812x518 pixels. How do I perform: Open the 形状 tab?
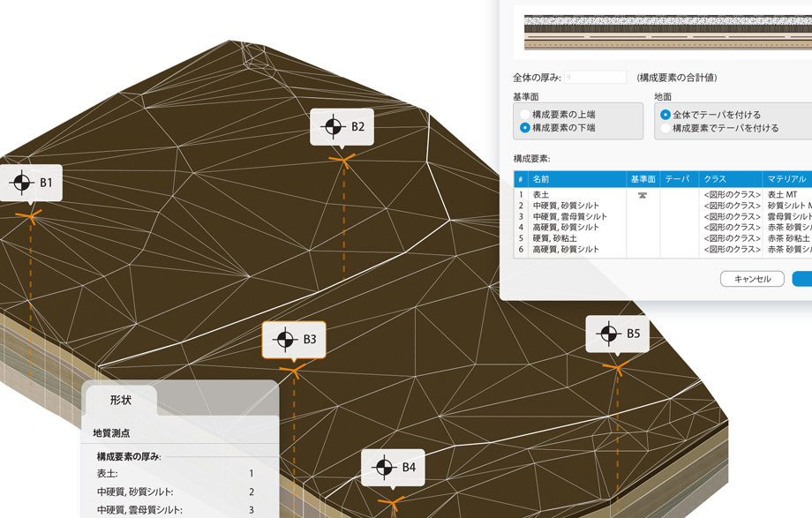point(120,400)
